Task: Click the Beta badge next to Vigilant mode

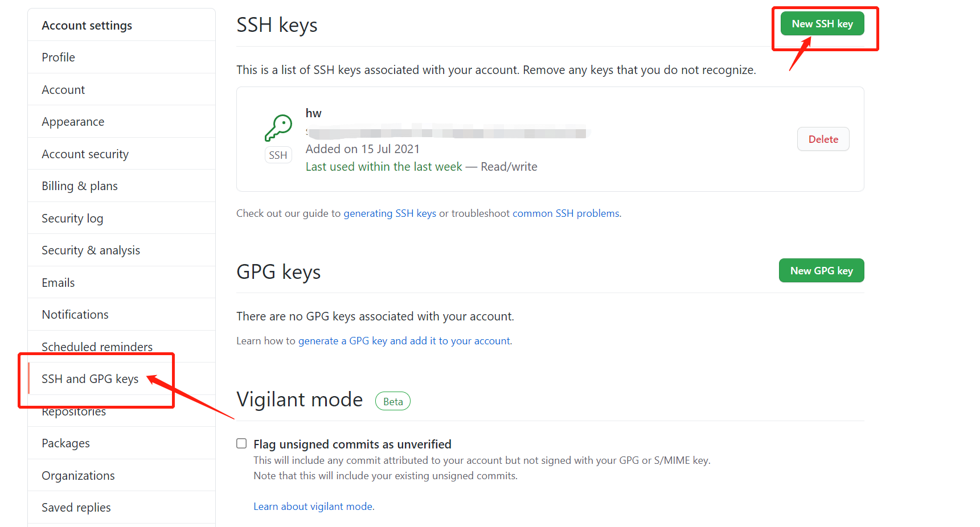Action: pyautogui.click(x=393, y=401)
